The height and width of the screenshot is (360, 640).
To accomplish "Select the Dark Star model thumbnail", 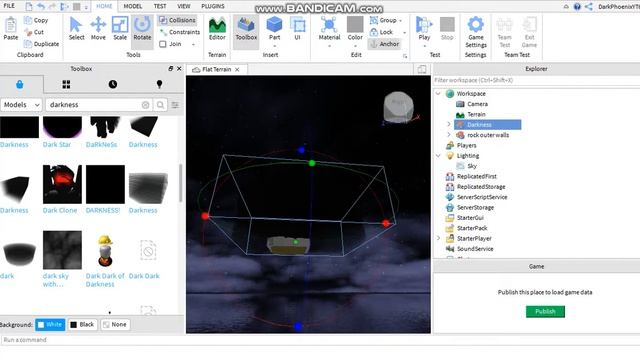I will tap(62, 127).
